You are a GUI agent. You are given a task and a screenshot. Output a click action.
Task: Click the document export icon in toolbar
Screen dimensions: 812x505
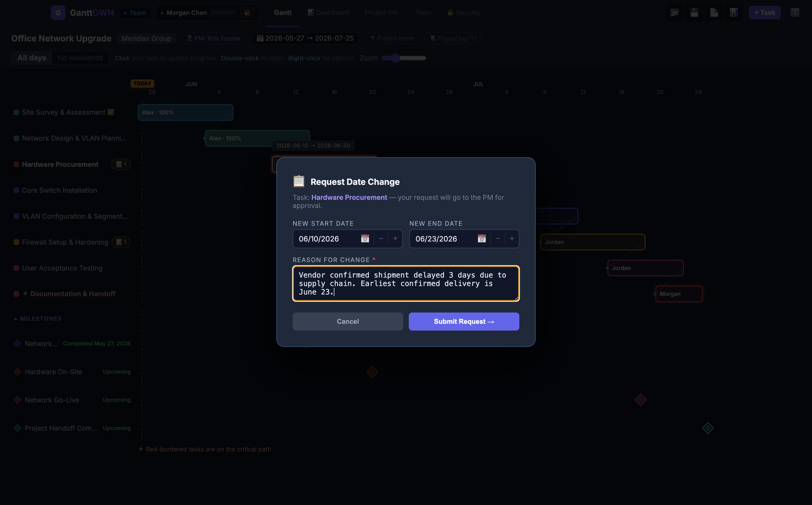click(714, 13)
